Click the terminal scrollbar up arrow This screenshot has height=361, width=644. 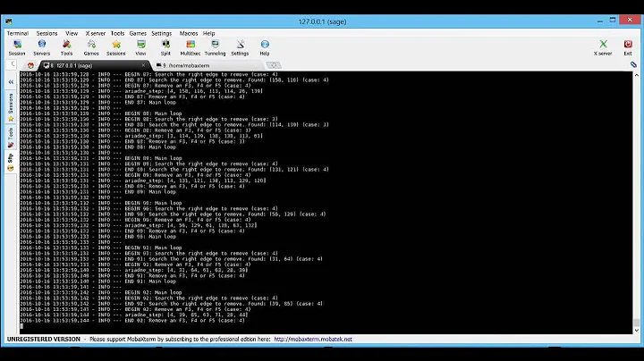point(637,75)
